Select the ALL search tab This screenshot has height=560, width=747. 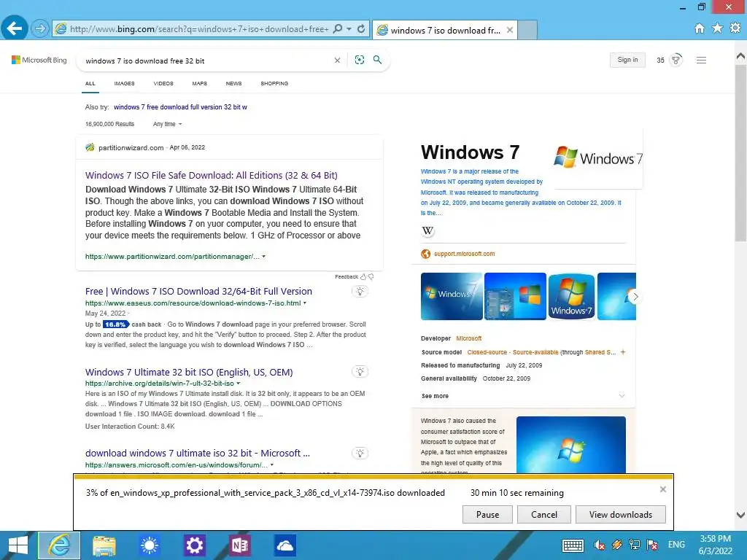(x=90, y=83)
